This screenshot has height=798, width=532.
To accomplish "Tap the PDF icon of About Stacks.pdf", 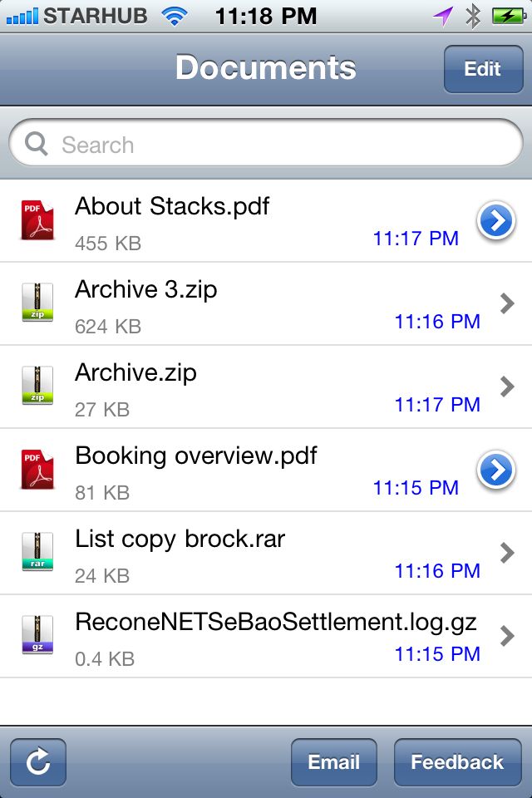I will point(37,219).
